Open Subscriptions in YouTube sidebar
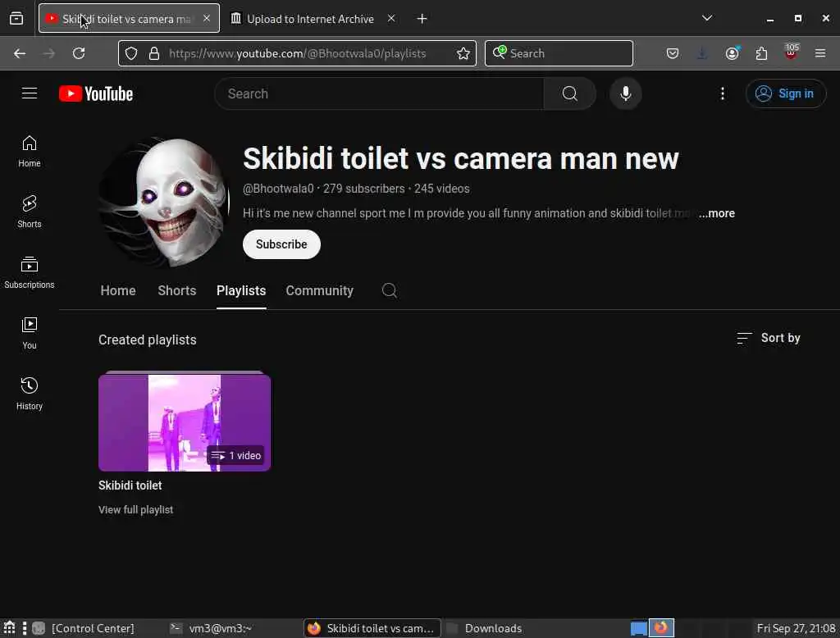Viewport: 840px width, 638px height. coord(30,272)
